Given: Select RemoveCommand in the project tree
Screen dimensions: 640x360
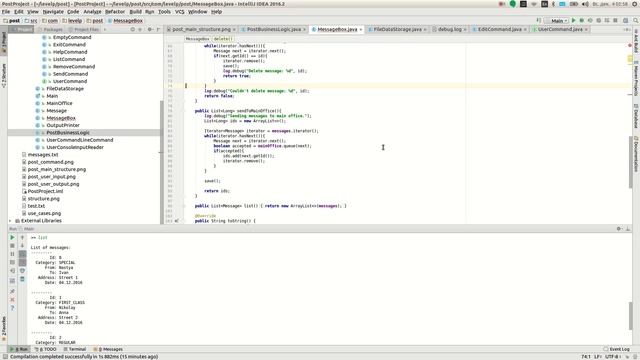Looking at the screenshot, I should pos(74,67).
